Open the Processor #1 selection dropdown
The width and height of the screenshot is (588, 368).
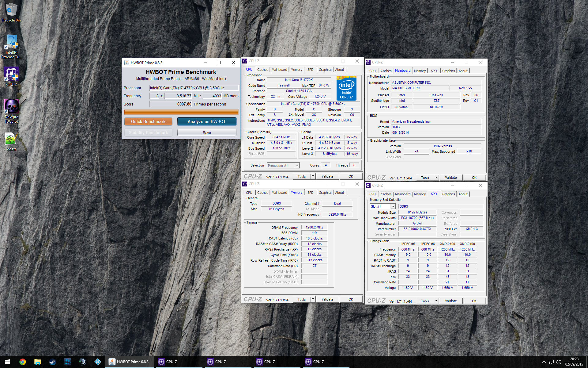click(x=283, y=166)
